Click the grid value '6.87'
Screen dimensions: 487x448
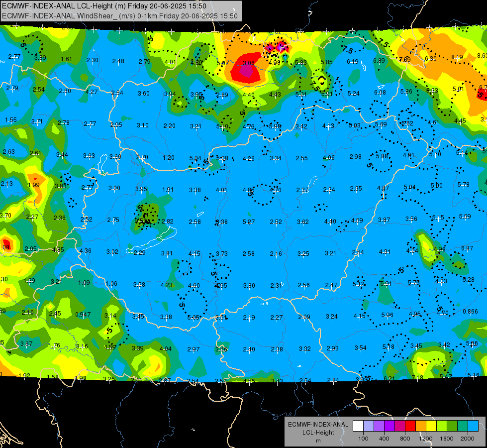[467, 248]
